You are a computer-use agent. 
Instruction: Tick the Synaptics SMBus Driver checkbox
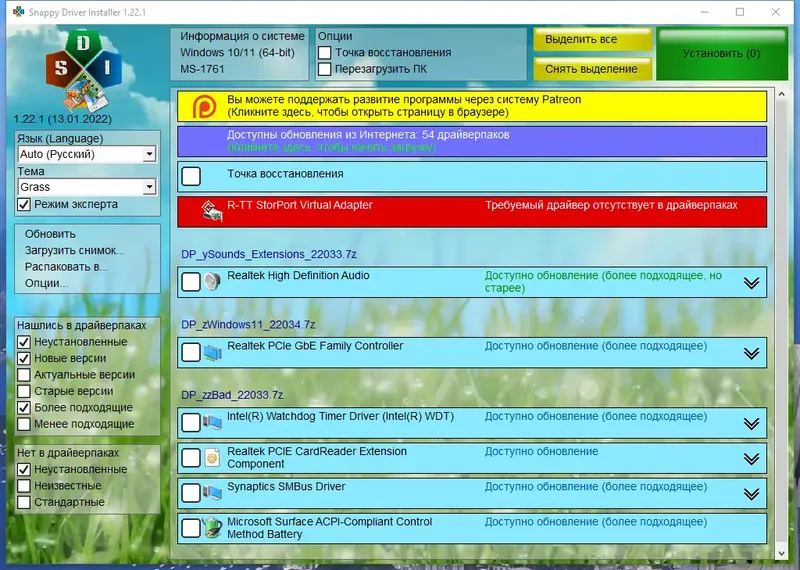[x=191, y=493]
